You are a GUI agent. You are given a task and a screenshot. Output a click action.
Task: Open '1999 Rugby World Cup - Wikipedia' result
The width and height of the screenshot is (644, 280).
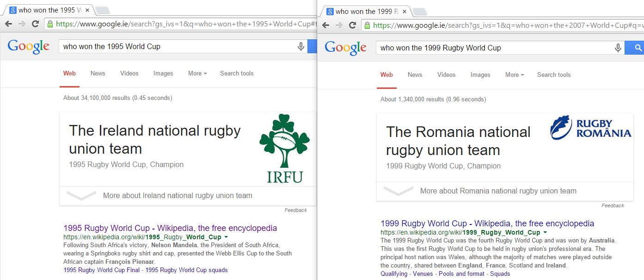pos(487,224)
